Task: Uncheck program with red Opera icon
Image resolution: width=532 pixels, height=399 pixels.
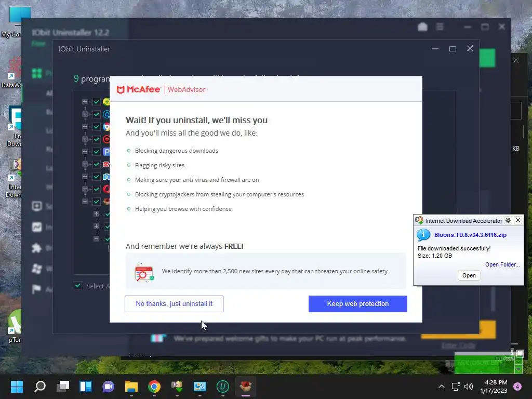Action: coord(96,189)
